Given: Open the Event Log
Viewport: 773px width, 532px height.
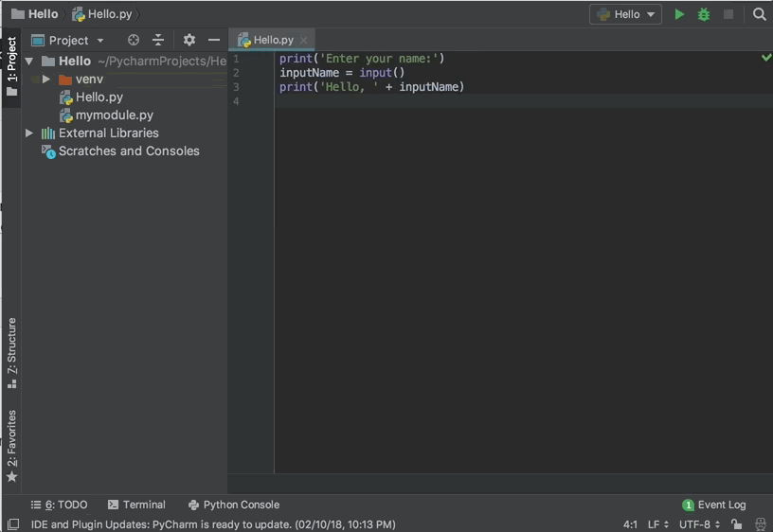Looking at the screenshot, I should click(x=714, y=505).
